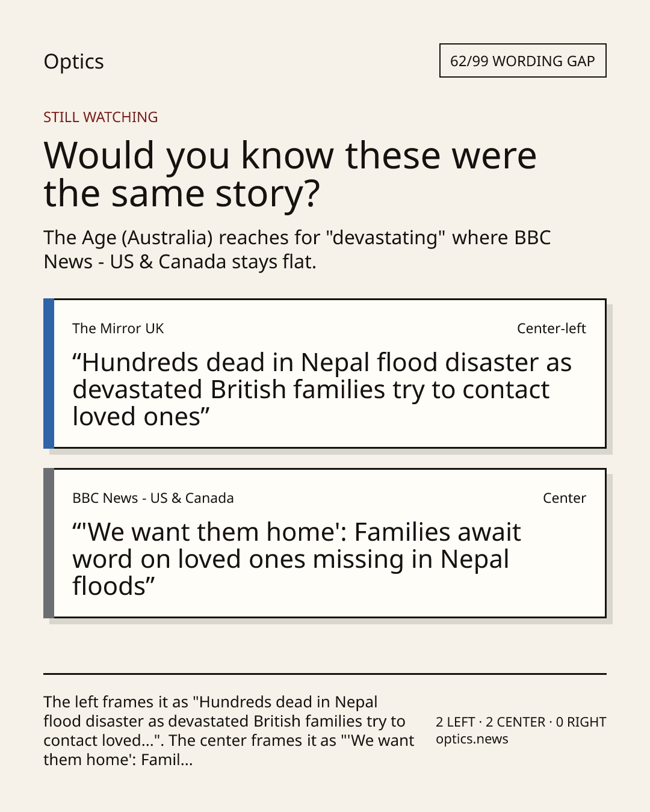Click the Center-left bias label
This screenshot has width=650, height=812.
pos(551,328)
